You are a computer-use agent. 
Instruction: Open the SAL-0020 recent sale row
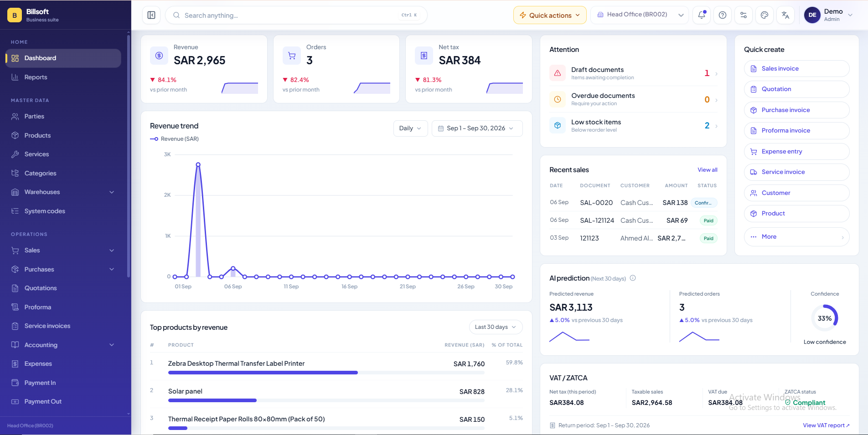pyautogui.click(x=633, y=203)
